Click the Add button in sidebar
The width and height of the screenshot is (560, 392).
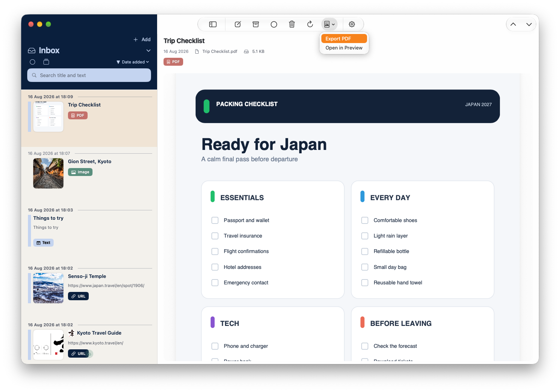point(142,39)
